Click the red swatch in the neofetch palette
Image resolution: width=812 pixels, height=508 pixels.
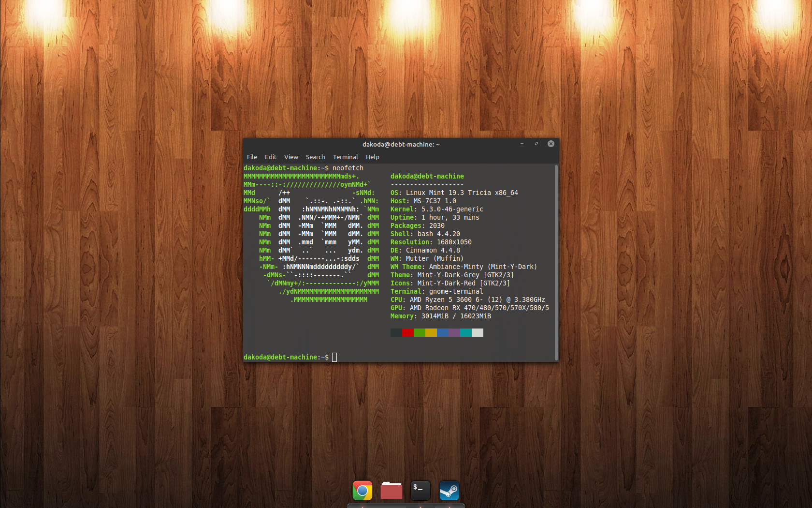point(407,332)
